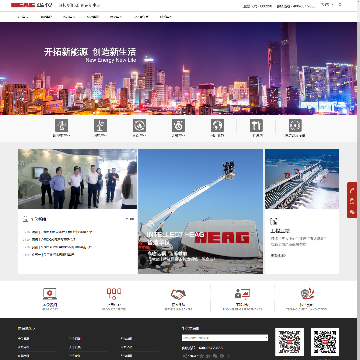Select the first item in navigation menu
Screen dimensions: 360x360
[x=23, y=17]
